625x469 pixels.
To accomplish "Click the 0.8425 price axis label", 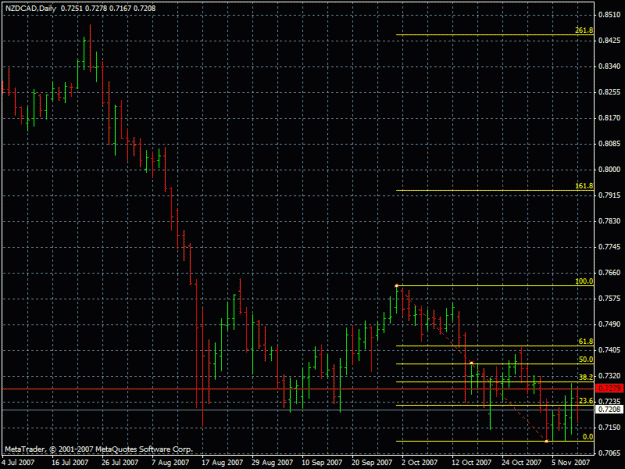I will (x=609, y=41).
